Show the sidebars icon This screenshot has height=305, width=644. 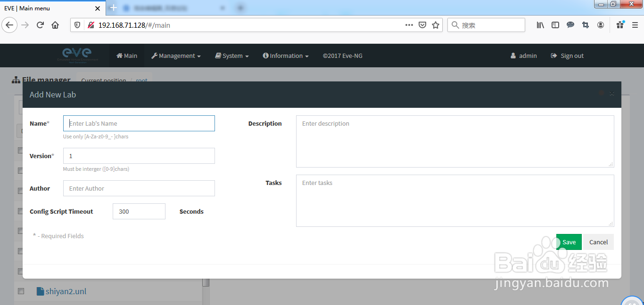click(x=555, y=25)
